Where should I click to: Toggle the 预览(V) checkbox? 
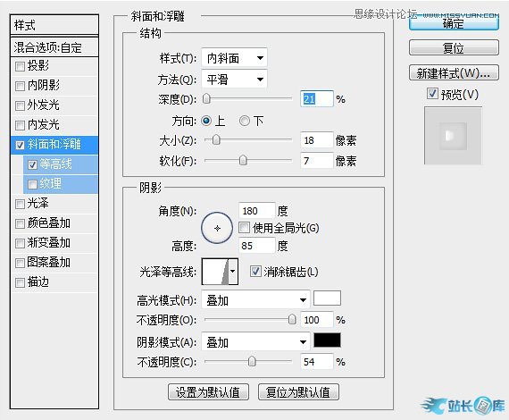pos(432,94)
